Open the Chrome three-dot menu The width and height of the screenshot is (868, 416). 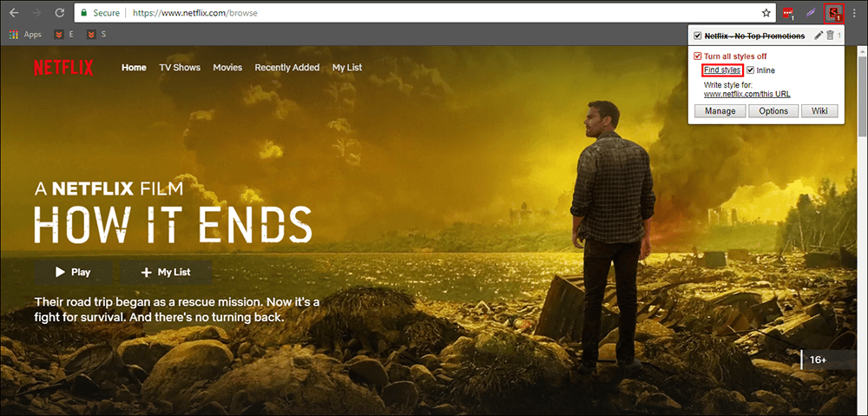(x=855, y=13)
